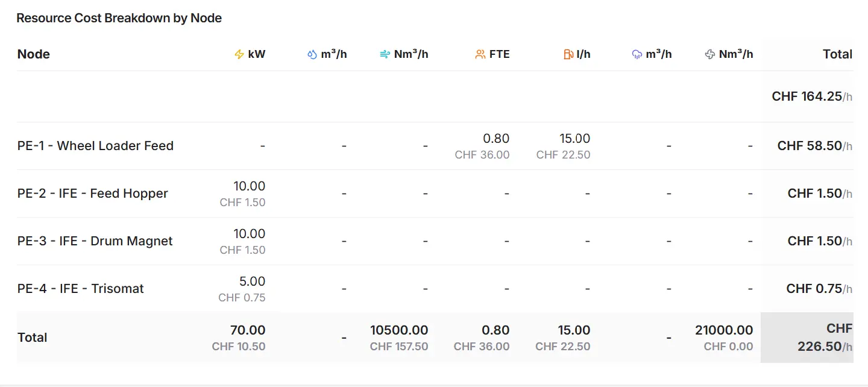Click the yellow lightning bolt kW icon

[239, 54]
